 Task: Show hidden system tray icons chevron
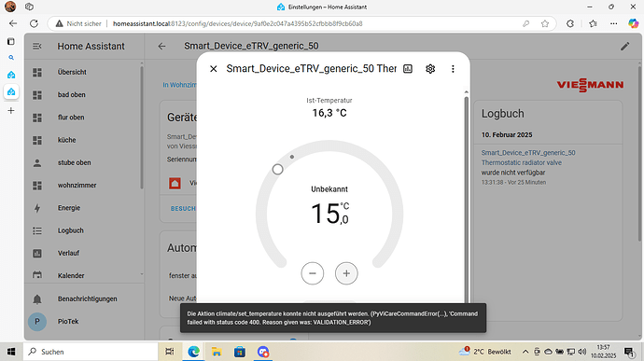pos(525,352)
